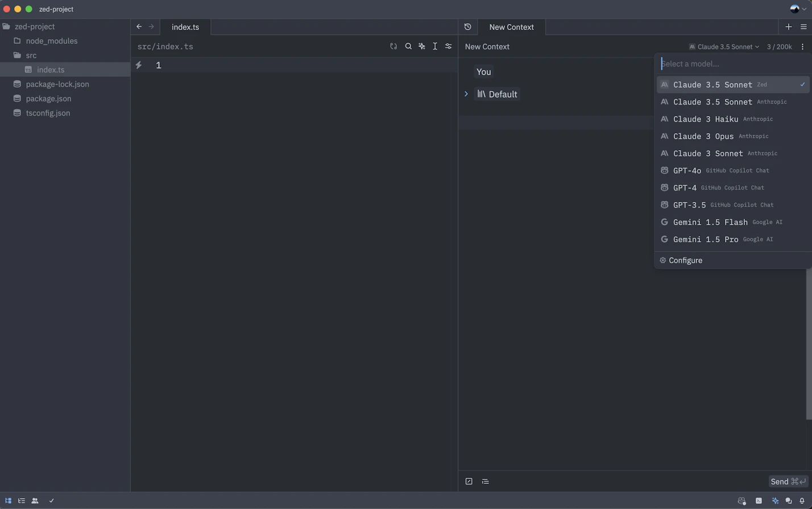Open the collaboration panel people icon
This screenshot has width=812, height=509.
[35, 500]
